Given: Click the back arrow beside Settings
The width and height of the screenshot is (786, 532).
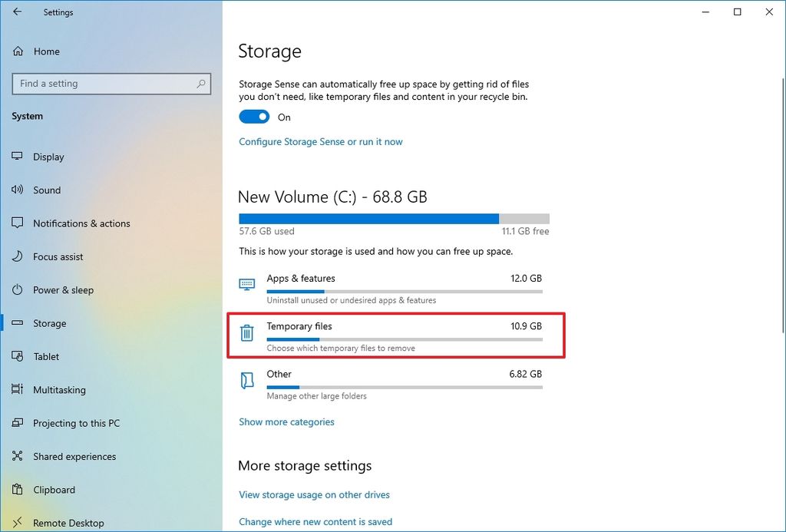Looking at the screenshot, I should click(x=16, y=12).
